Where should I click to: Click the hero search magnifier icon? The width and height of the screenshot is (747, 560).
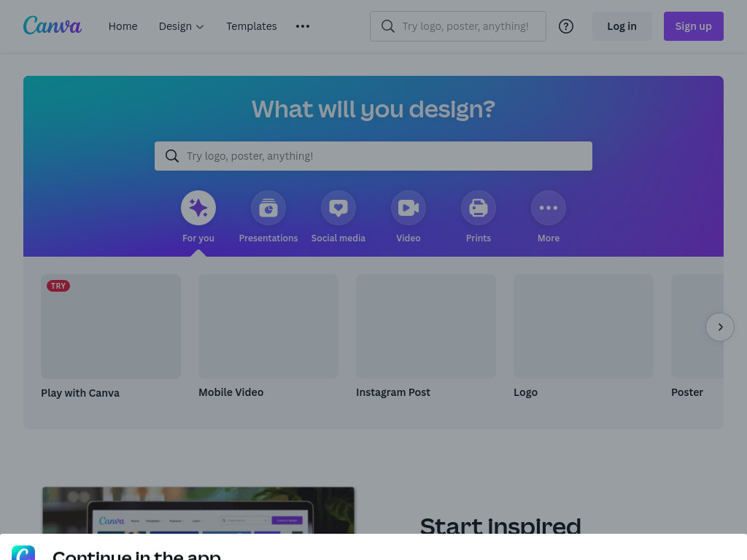point(172,156)
